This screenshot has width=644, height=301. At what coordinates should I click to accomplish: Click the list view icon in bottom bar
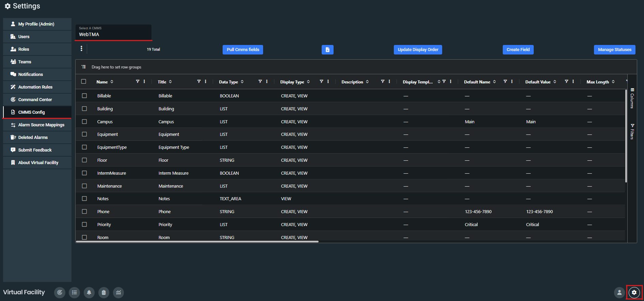[75, 292]
